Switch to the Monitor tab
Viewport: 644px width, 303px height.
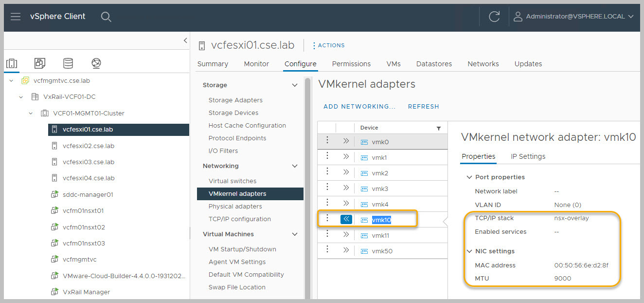256,64
